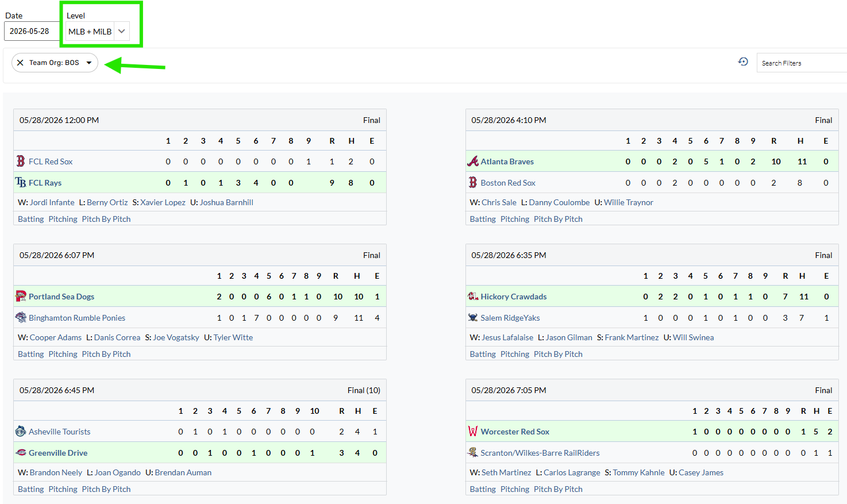Open Pitching for Portland Sea Dogs game
This screenshot has width=847, height=504.
coord(63,354)
